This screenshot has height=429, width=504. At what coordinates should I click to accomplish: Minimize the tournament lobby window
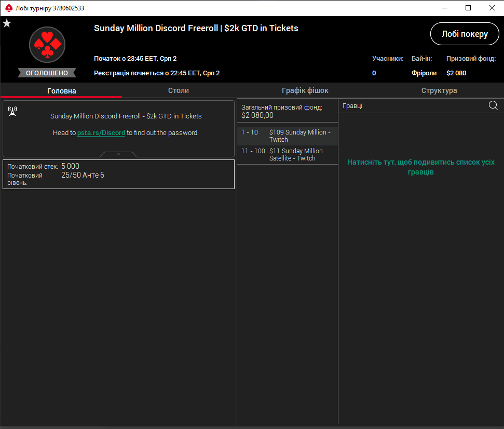(445, 8)
